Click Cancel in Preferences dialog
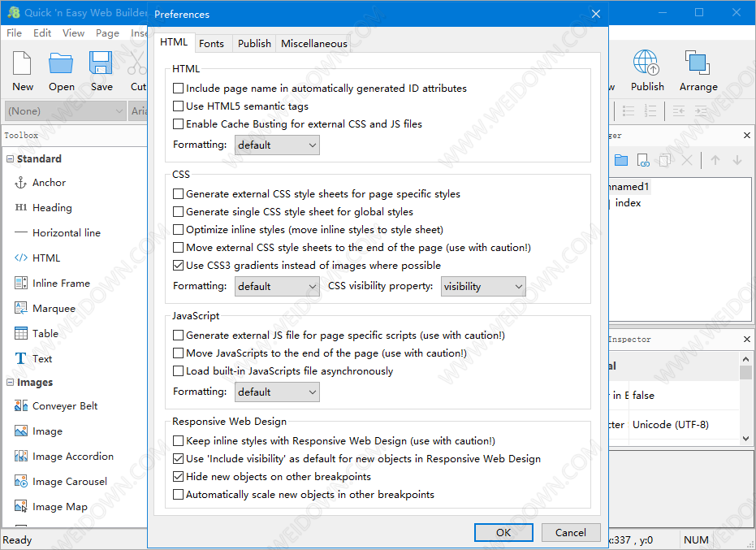The height and width of the screenshot is (550, 756). (x=571, y=533)
